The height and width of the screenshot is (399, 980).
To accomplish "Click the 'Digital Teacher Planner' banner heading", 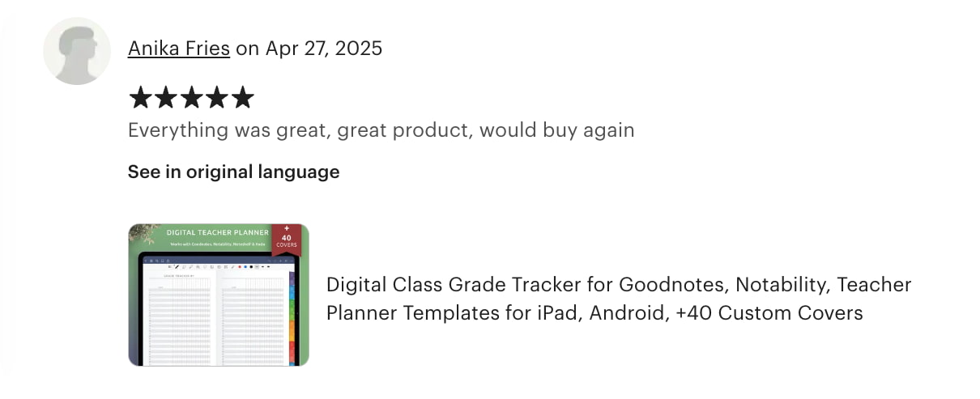I will pyautogui.click(x=217, y=233).
